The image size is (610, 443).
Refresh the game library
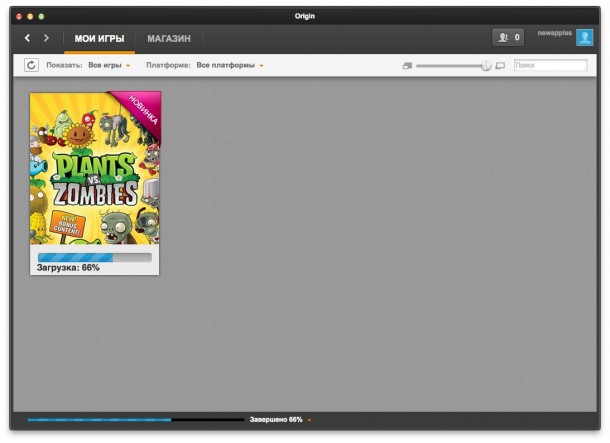point(31,65)
